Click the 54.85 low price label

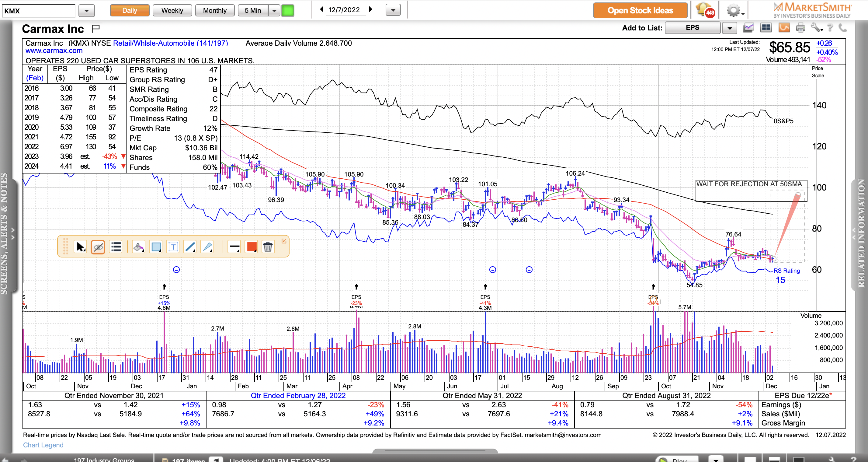click(694, 285)
